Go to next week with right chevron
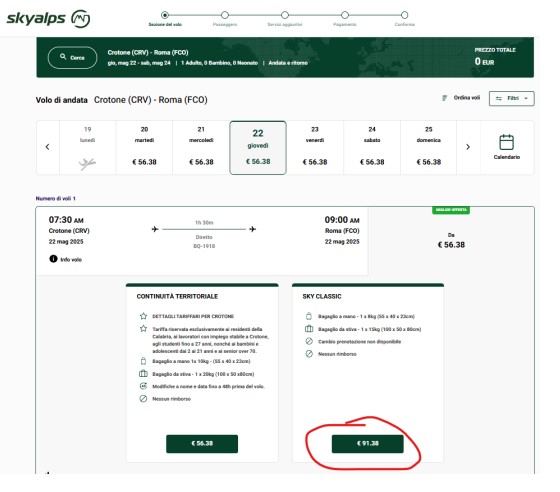 [468, 147]
